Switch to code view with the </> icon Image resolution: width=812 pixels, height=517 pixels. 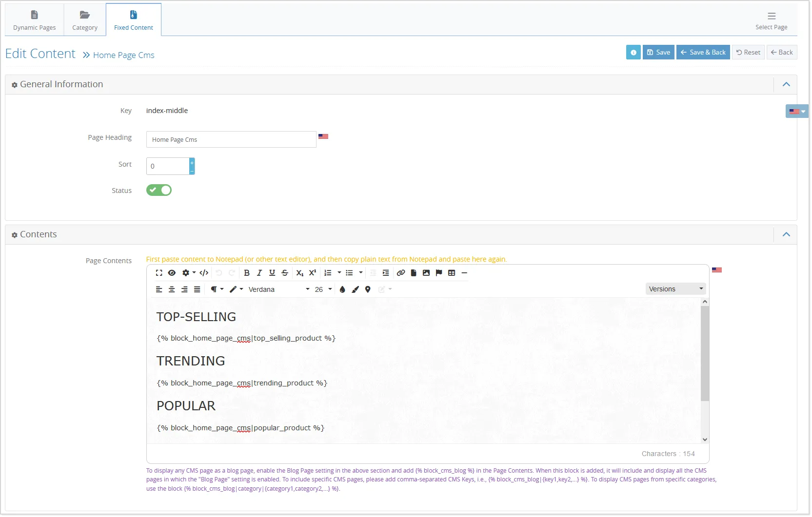point(204,273)
